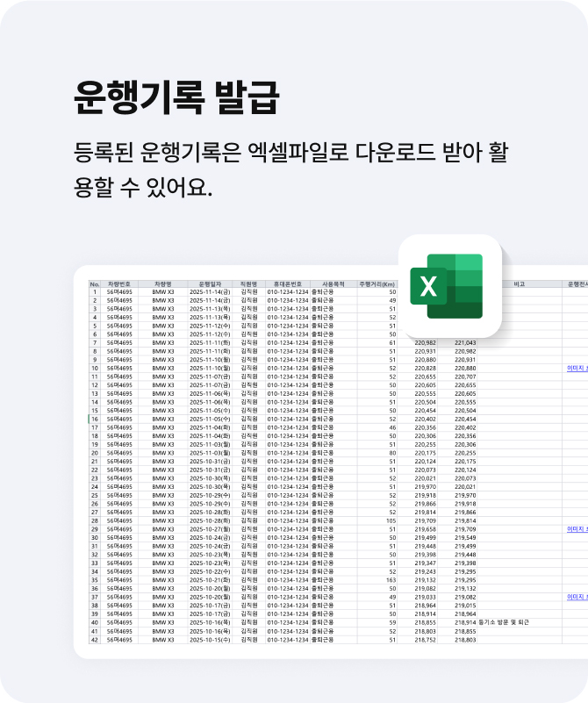Click the 직원명 column header
The height and width of the screenshot is (703, 588).
click(249, 284)
